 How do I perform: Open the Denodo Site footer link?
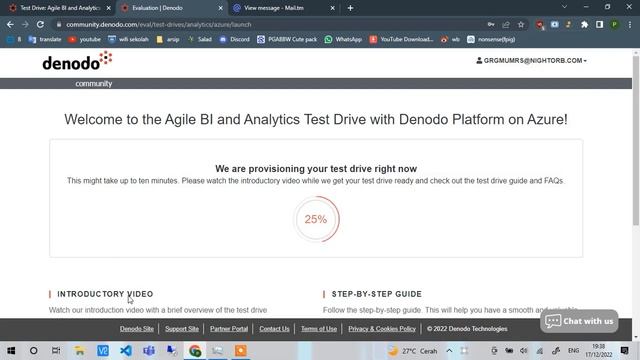pyautogui.click(x=137, y=329)
